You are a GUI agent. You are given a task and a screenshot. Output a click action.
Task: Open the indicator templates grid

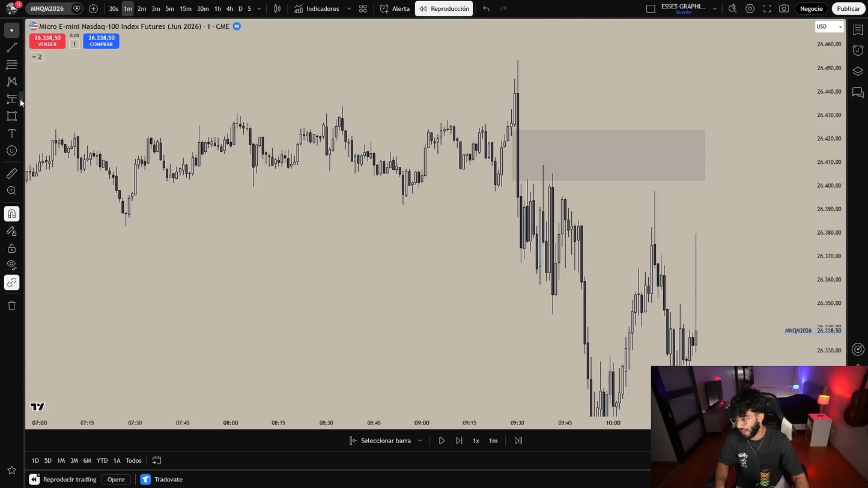click(363, 9)
